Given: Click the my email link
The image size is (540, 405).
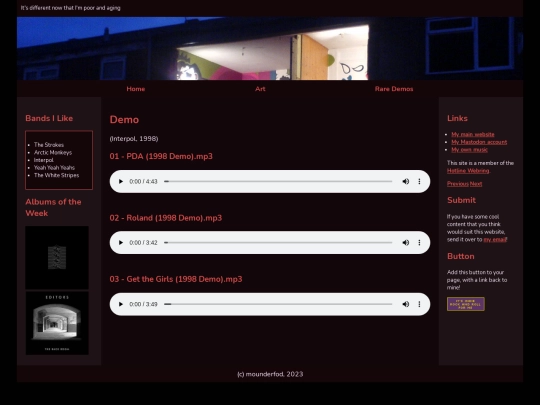Looking at the screenshot, I should point(495,240).
